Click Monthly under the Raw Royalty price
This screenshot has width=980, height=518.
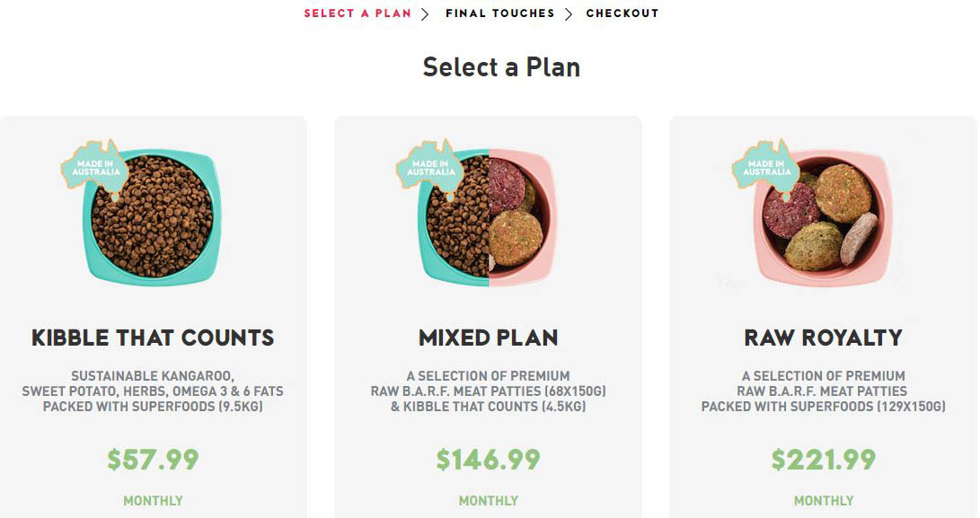pos(824,501)
